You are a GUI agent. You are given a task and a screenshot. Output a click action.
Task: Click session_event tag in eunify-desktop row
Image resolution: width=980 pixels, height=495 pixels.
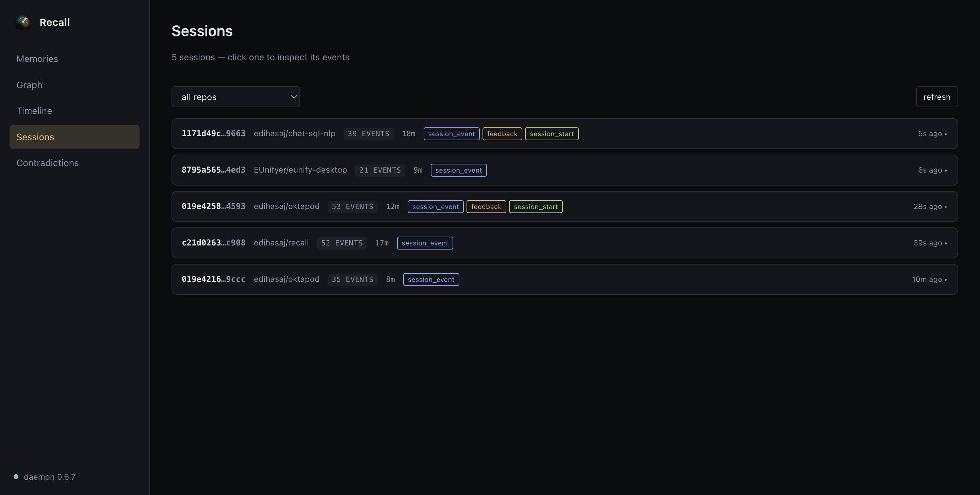[458, 170]
